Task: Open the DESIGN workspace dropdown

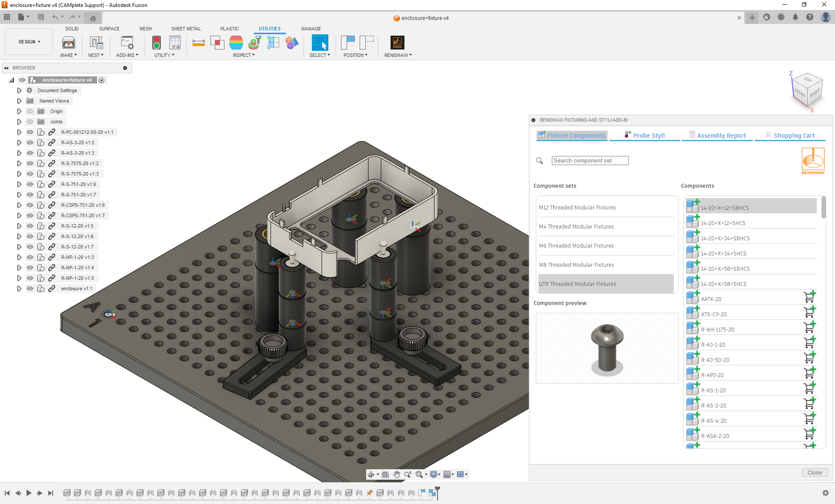Action: 29,42
